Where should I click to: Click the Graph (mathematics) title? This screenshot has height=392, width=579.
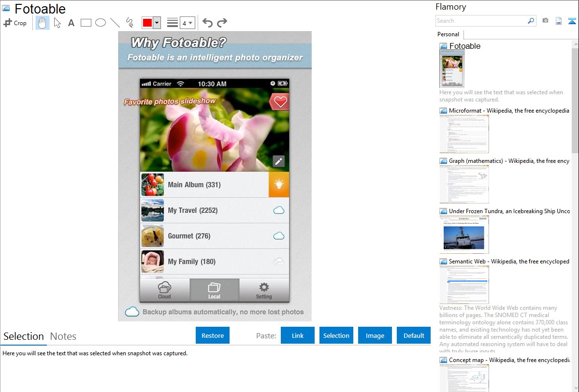(509, 161)
